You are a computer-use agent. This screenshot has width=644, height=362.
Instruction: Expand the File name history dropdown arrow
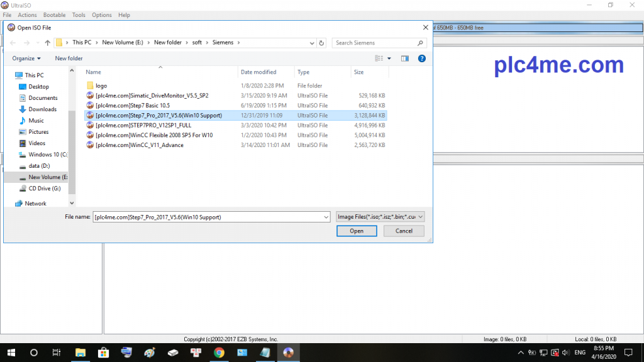pyautogui.click(x=326, y=217)
